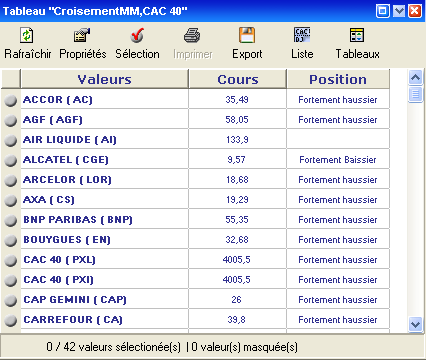Toggle the round marker for AXA (CS)
426x360 pixels.
coord(11,200)
